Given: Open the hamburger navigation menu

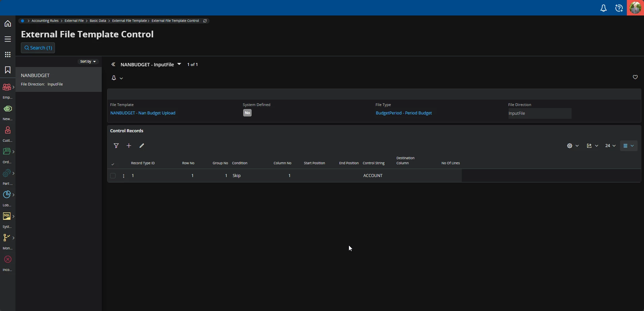Looking at the screenshot, I should pyautogui.click(x=8, y=39).
